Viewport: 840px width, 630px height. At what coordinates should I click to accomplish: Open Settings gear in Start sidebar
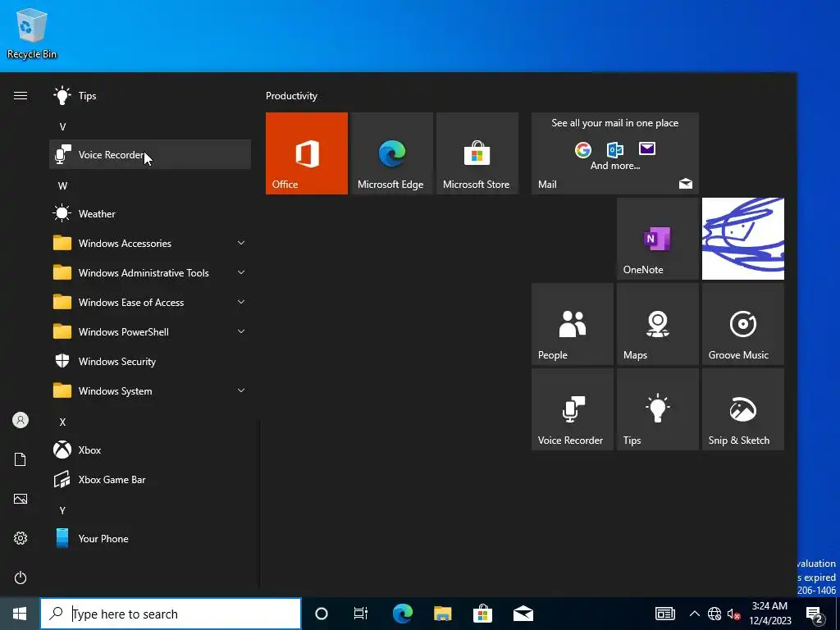[x=21, y=538]
